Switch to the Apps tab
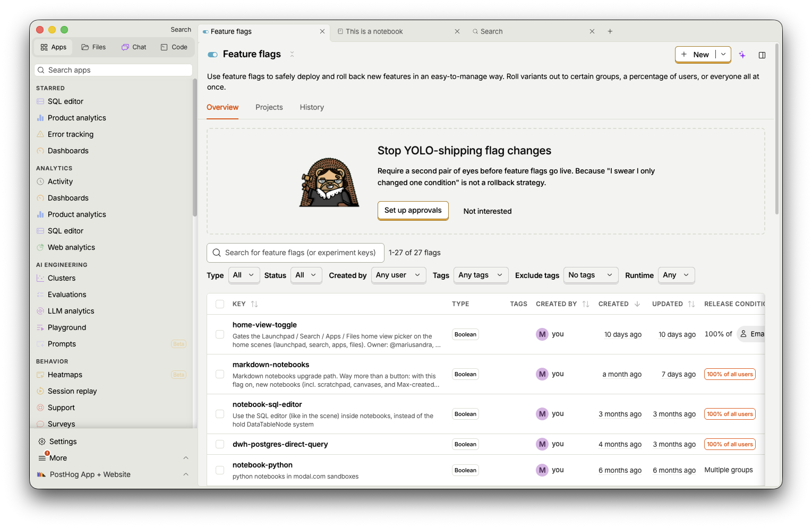 click(x=54, y=47)
